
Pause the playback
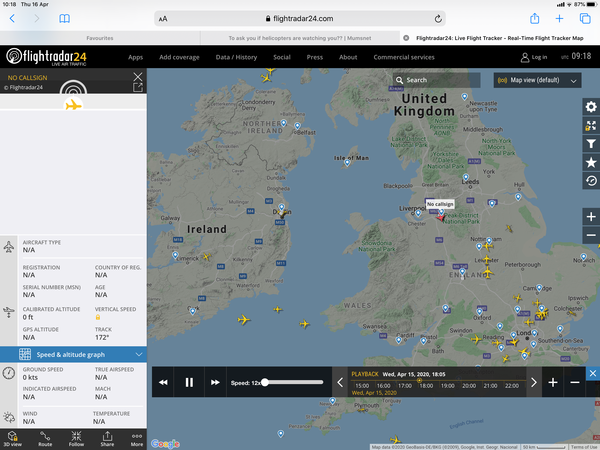tap(189, 382)
